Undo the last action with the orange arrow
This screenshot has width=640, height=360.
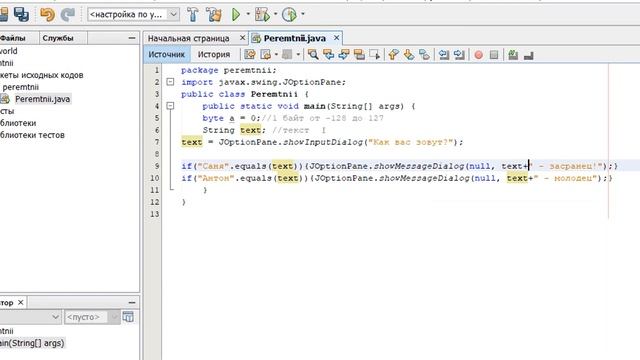[x=47, y=15]
